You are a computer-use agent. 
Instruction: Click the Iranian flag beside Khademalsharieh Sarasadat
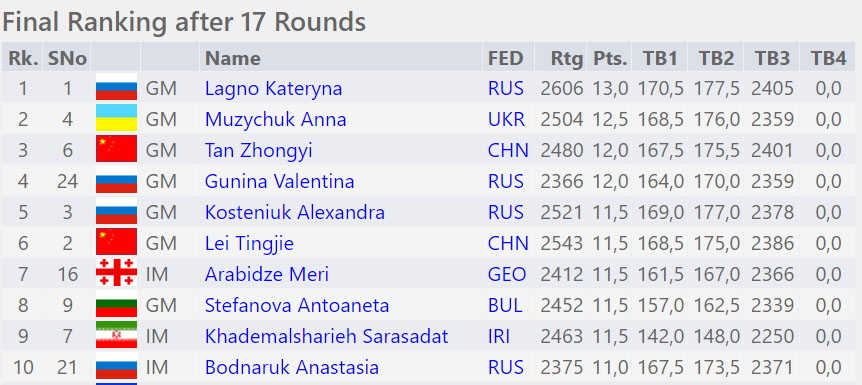coord(116,336)
